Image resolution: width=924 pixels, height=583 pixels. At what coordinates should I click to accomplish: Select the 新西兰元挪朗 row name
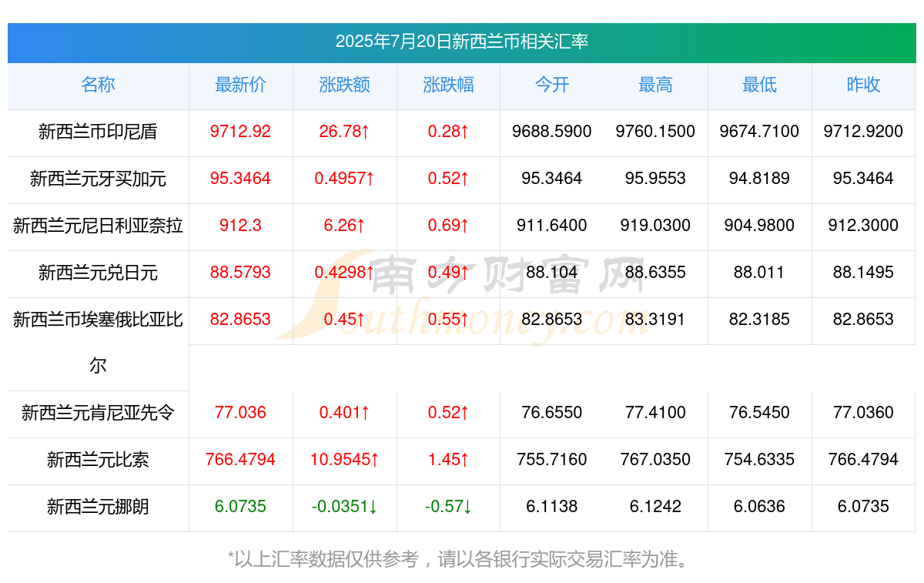pos(98,507)
